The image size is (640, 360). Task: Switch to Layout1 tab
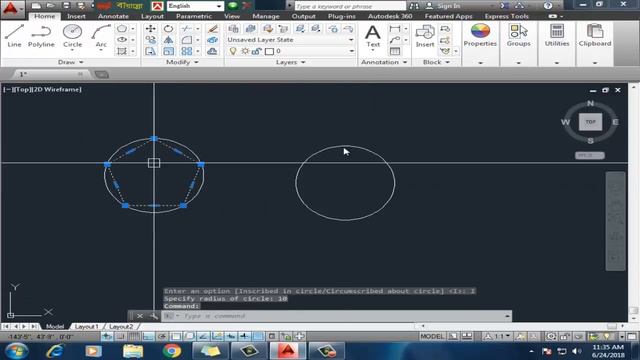[x=87, y=327]
